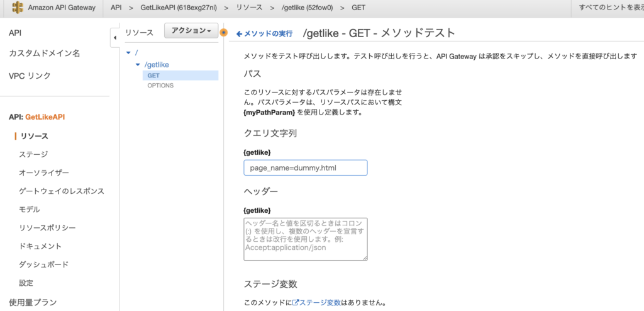Go back via メソッドの実行 link
This screenshot has width=644, height=311.
(x=268, y=34)
